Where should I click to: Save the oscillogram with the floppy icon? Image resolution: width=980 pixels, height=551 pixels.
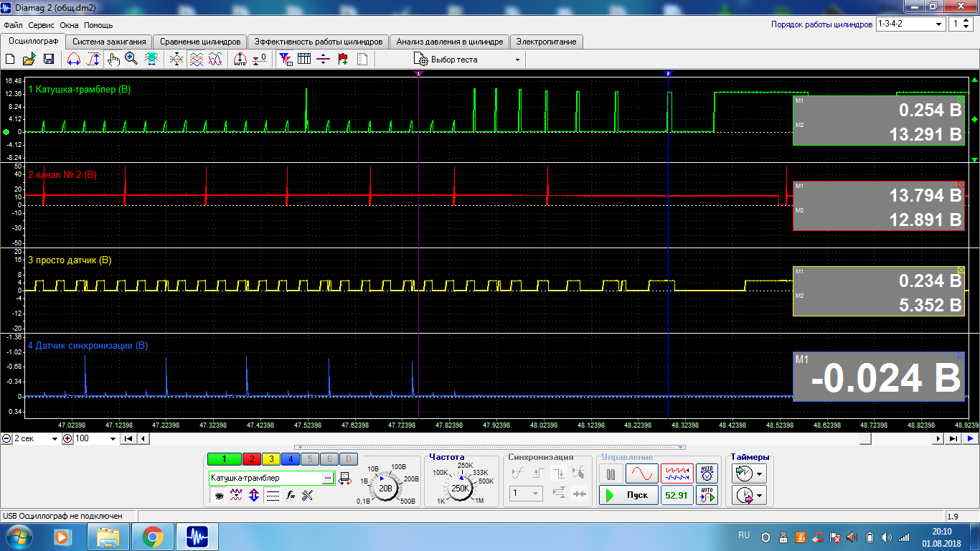coord(49,60)
